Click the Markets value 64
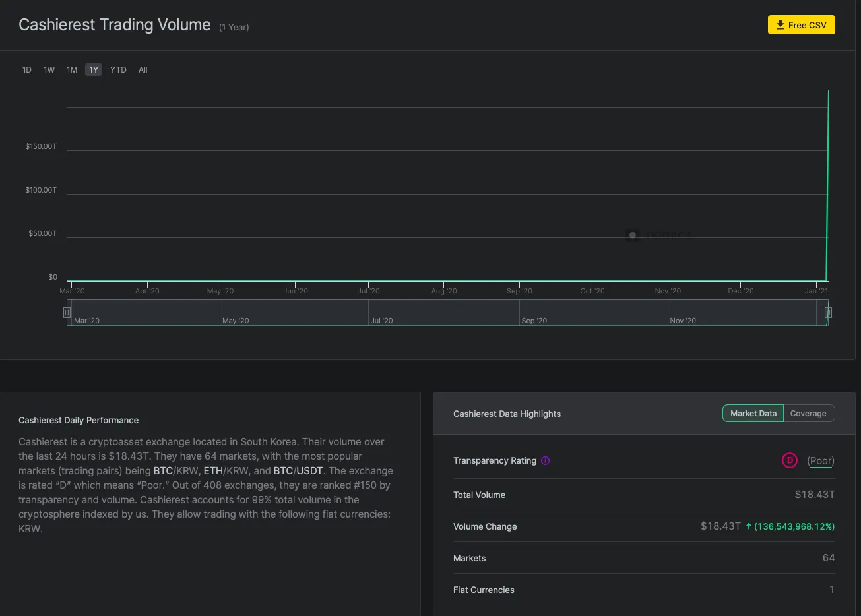 tap(829, 558)
